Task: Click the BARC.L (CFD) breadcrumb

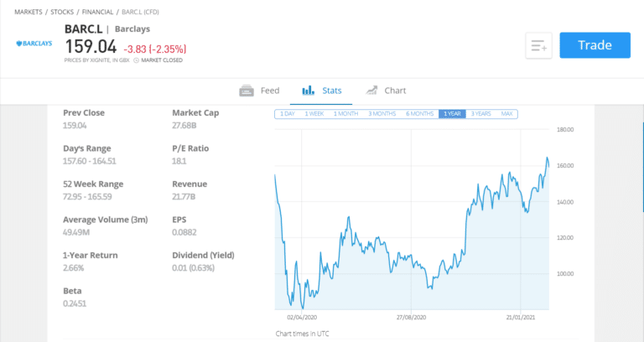Action: 140,12
